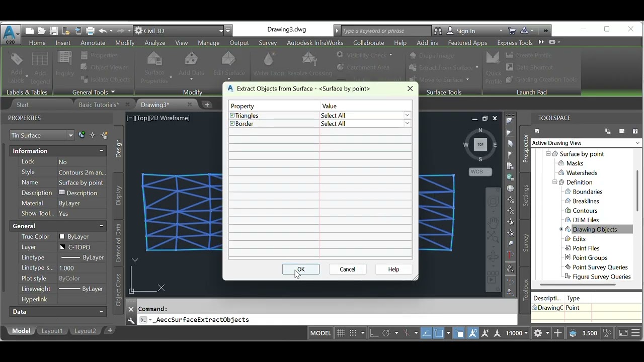Click the status bar workspace gear icon
Viewport: 644px width, 362px height.
click(x=538, y=333)
